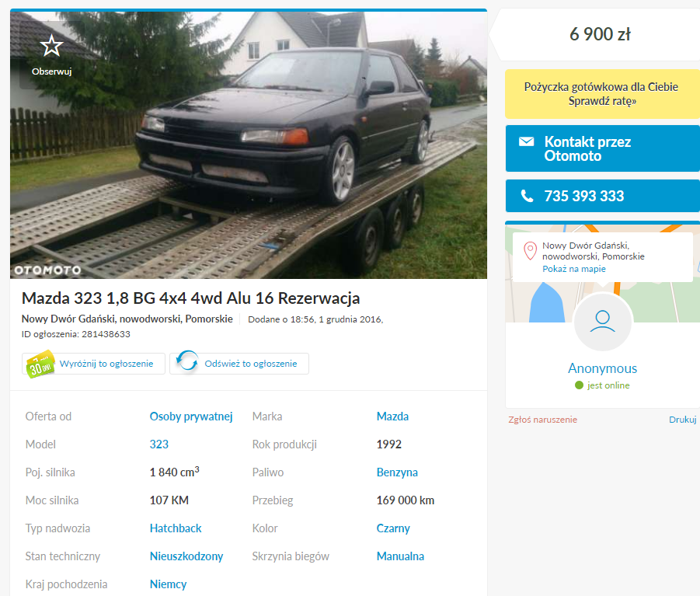Open the main car photo

click(x=249, y=145)
